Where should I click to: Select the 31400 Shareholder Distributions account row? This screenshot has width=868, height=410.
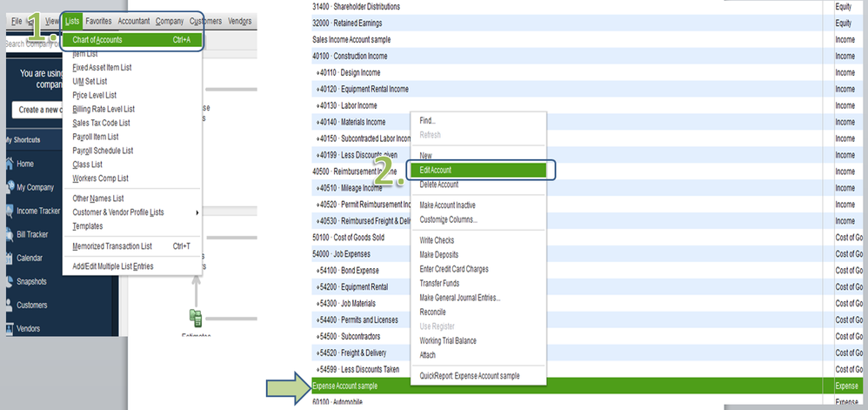pos(586,7)
